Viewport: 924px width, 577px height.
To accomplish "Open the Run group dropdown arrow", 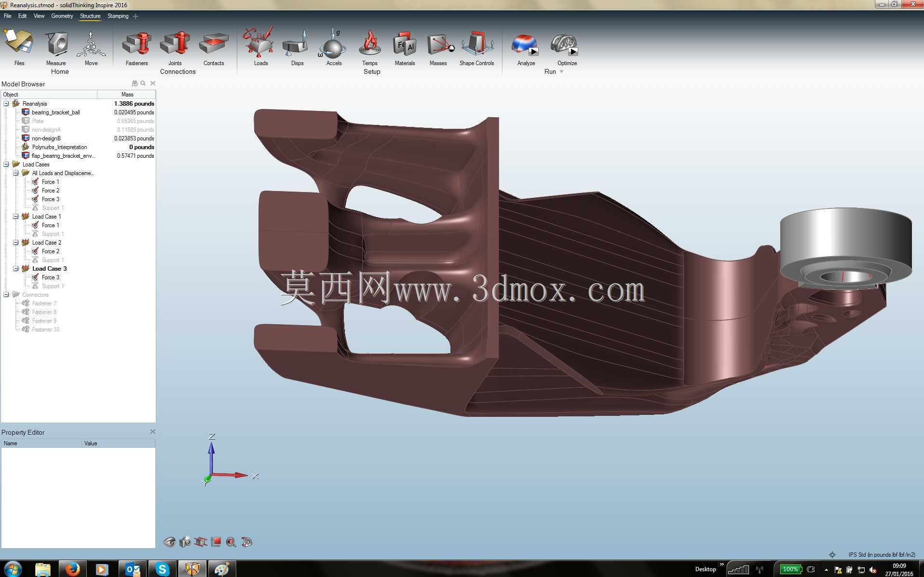I will 561,72.
